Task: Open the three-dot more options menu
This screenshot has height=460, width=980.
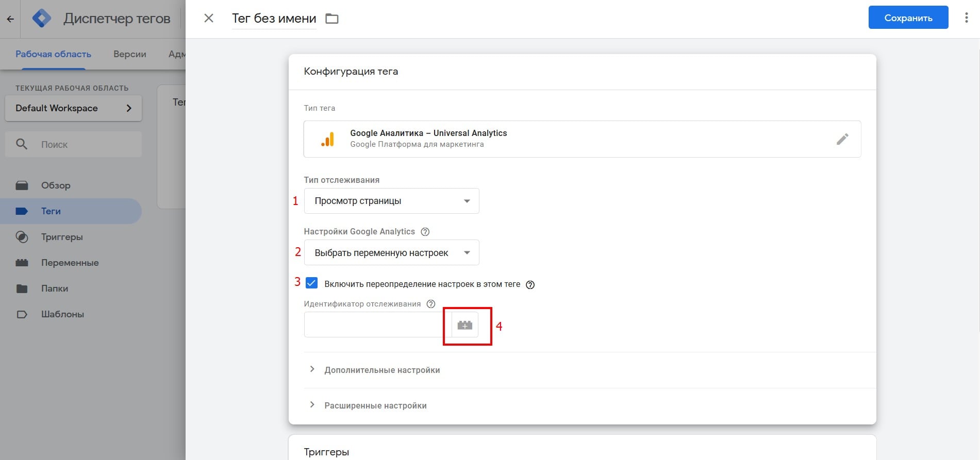Action: pyautogui.click(x=966, y=18)
